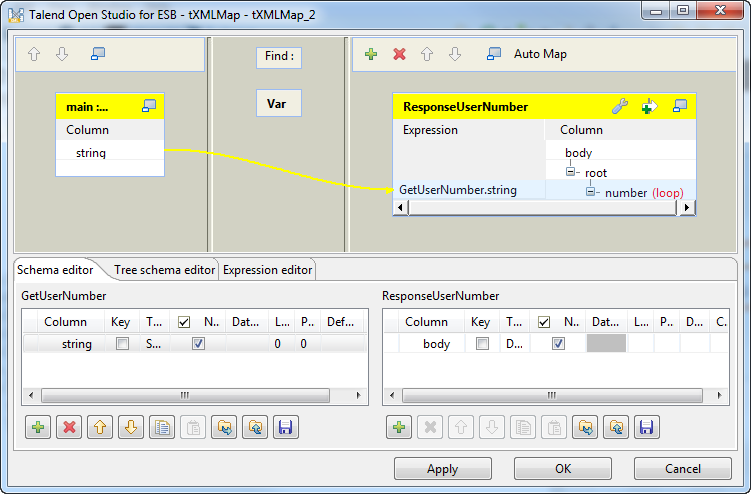Screen dimensions: 751x494
Task: Export GetUserNumber schema to file
Action: [x=255, y=427]
